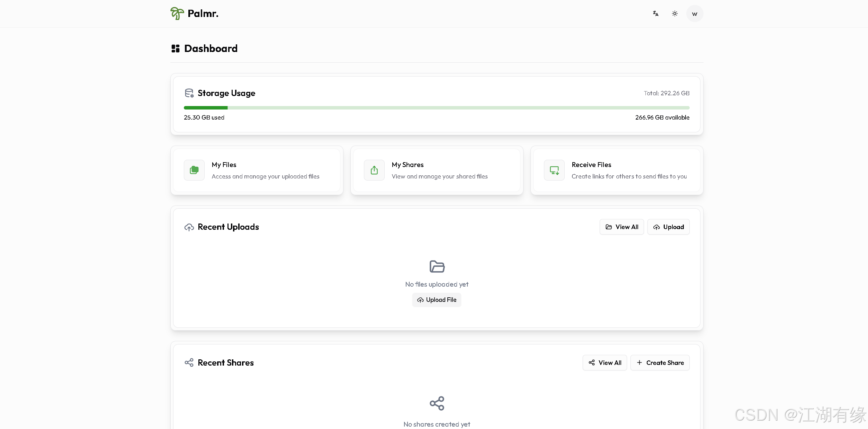
Task: Click the storage usage progress bar
Action: click(x=436, y=108)
